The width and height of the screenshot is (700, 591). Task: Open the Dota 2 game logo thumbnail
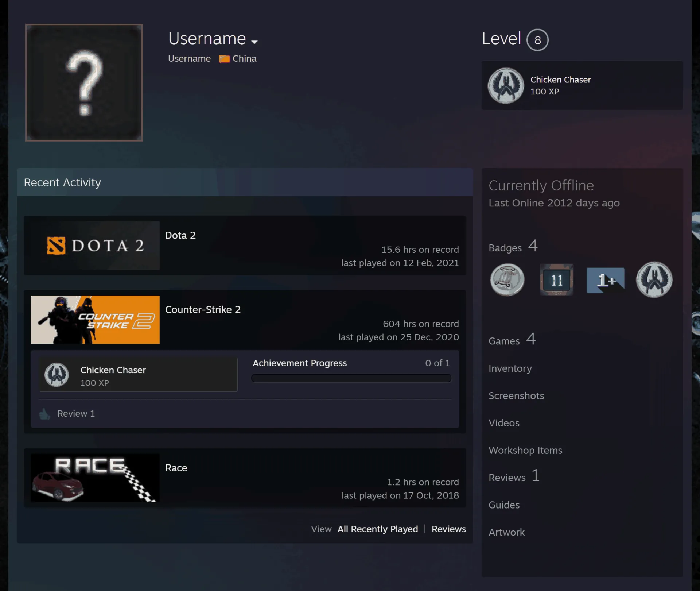(x=95, y=245)
